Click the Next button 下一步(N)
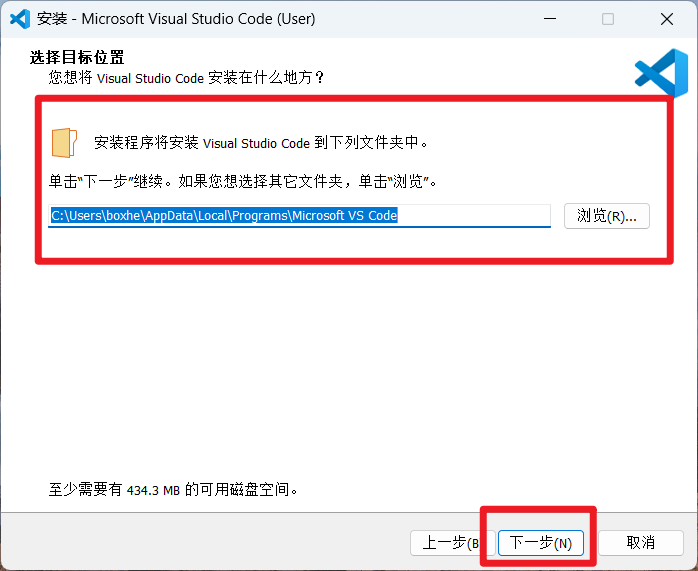Screen dimensions: 698x571 pos(540,543)
